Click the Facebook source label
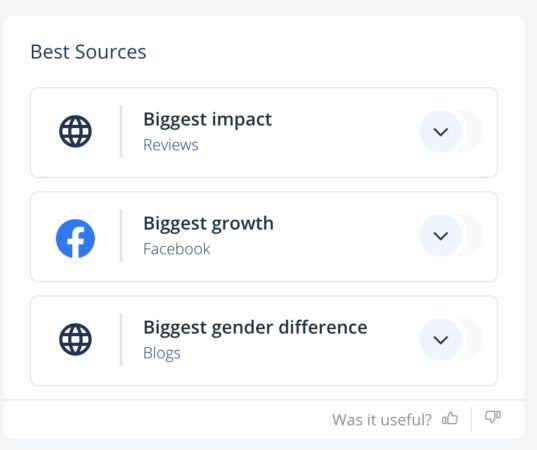This screenshot has width=537, height=450. click(x=177, y=249)
